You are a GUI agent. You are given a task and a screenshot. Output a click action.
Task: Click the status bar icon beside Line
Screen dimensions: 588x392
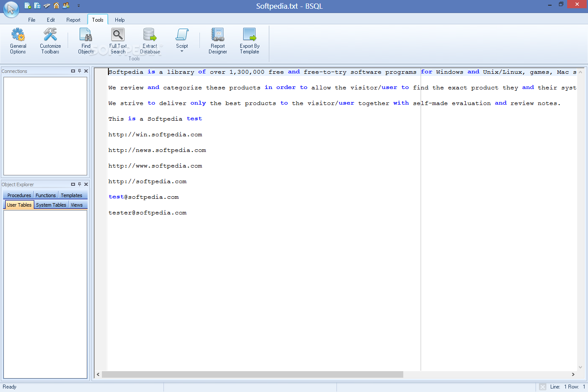[542, 387]
